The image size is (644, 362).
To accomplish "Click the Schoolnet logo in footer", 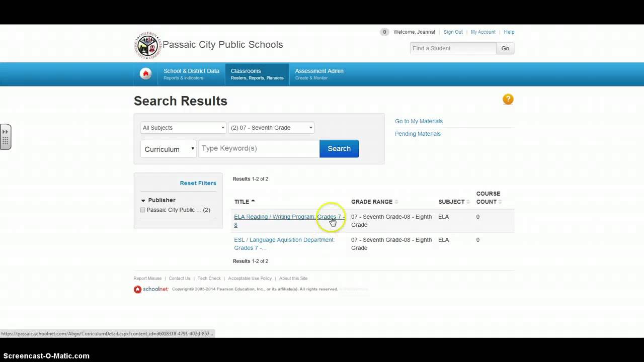I will pyautogui.click(x=151, y=289).
